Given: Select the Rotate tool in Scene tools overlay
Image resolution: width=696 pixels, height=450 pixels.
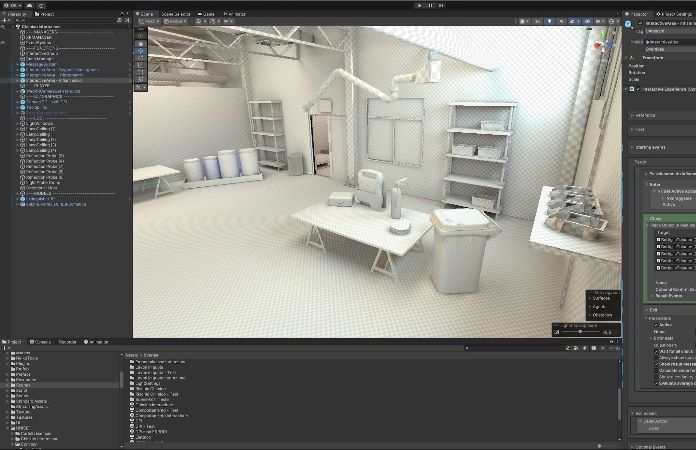Looking at the screenshot, I should tap(140, 56).
